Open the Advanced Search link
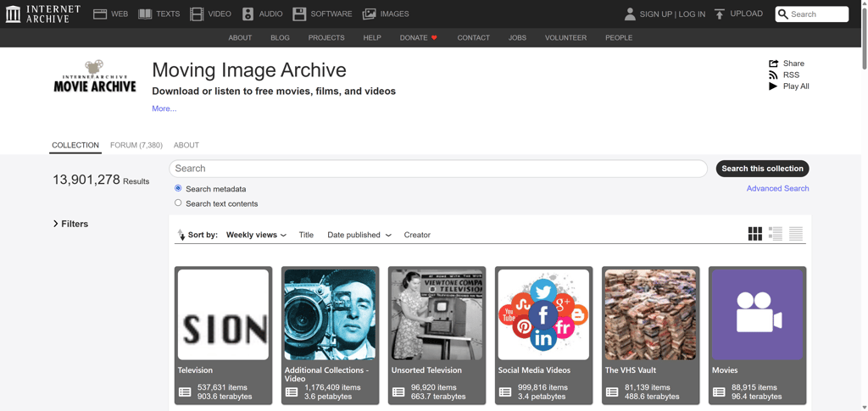868x411 pixels. point(777,188)
